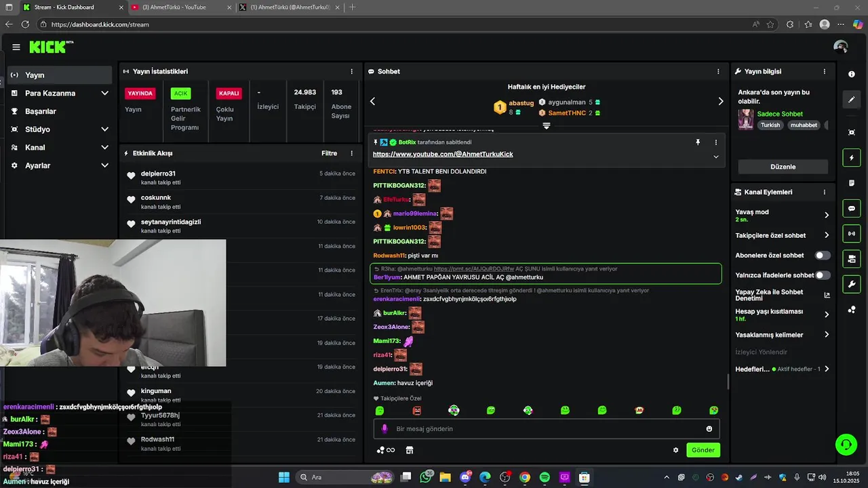Image resolution: width=868 pixels, height=488 pixels.
Task: Click the pin icon on pinned message
Action: [697, 142]
